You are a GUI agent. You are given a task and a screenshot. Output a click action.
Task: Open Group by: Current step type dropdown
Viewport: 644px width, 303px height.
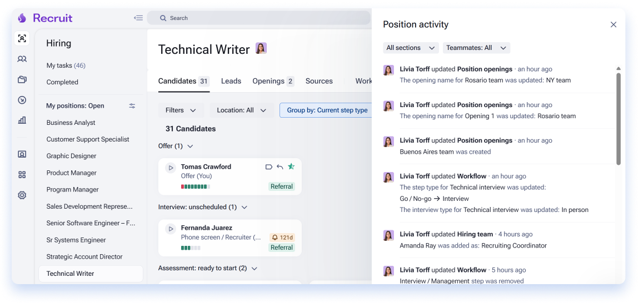tap(327, 110)
